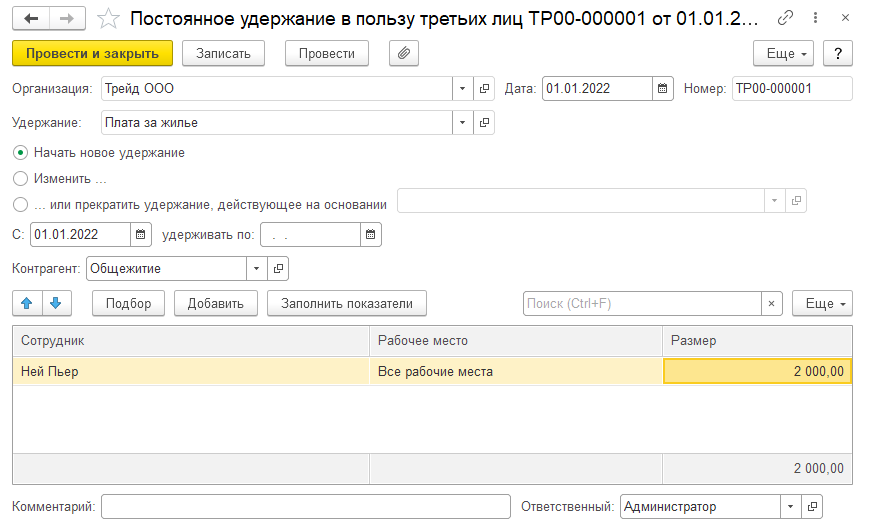Image resolution: width=870 pixels, height=530 pixels.
Task: Click the back navigation arrow
Action: [x=31, y=19]
